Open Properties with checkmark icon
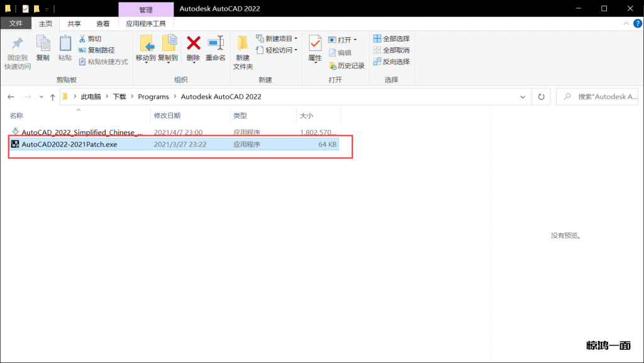 pyautogui.click(x=315, y=44)
